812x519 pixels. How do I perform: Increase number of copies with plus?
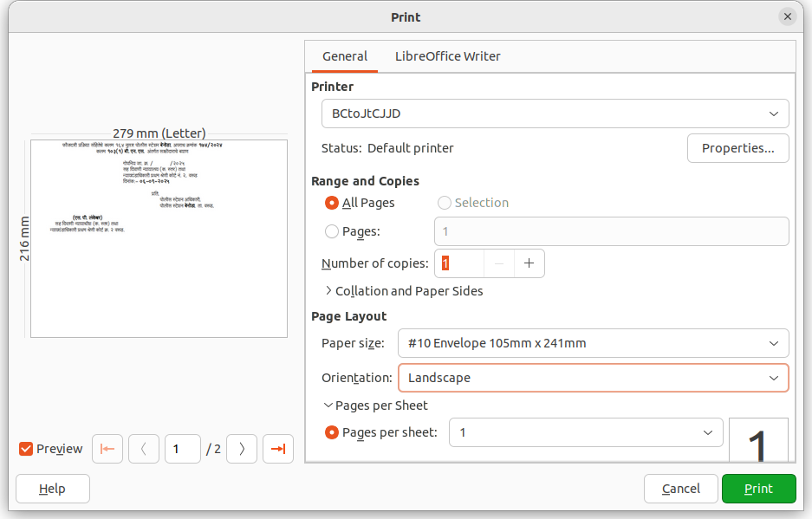(x=529, y=263)
